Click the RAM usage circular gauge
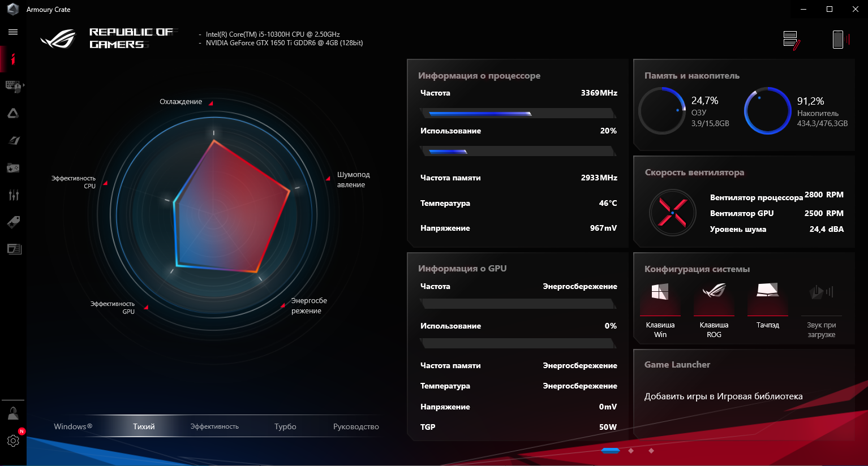868x466 pixels. [662, 111]
